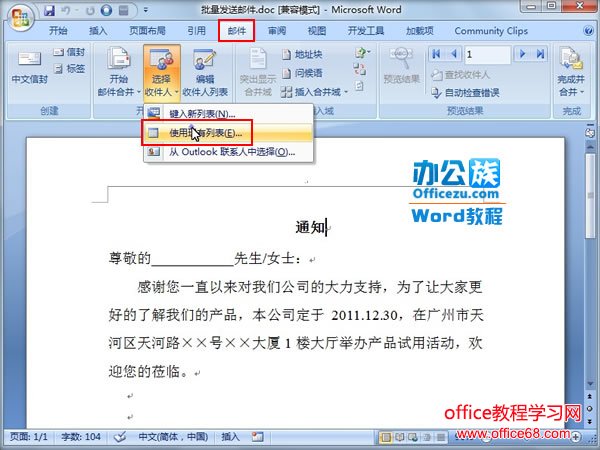Image resolution: width=600 pixels, height=450 pixels.
Task: Choose 从 Outlook 联系人中选择(O)... entry
Action: click(228, 152)
